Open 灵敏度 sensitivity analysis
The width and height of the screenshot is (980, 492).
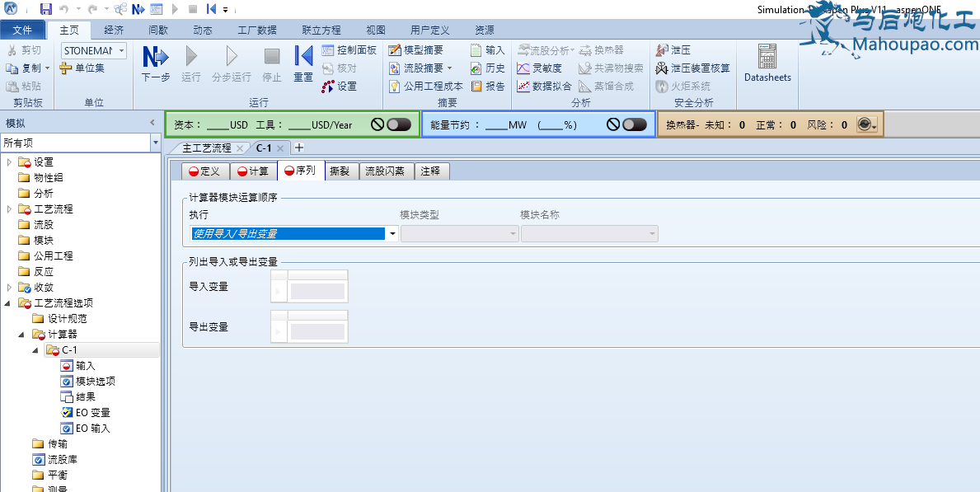coord(540,68)
